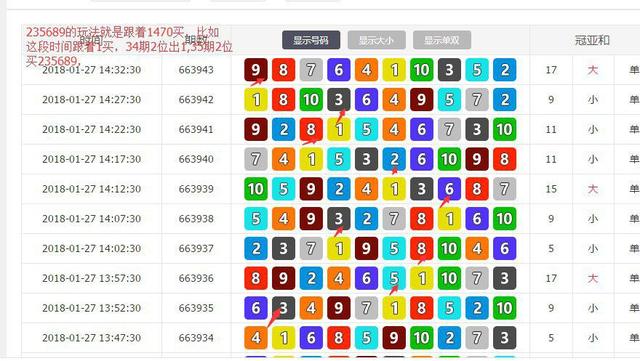Click yellow ball 1 in row 663941
Screen dimensions: 640x361
(339, 129)
